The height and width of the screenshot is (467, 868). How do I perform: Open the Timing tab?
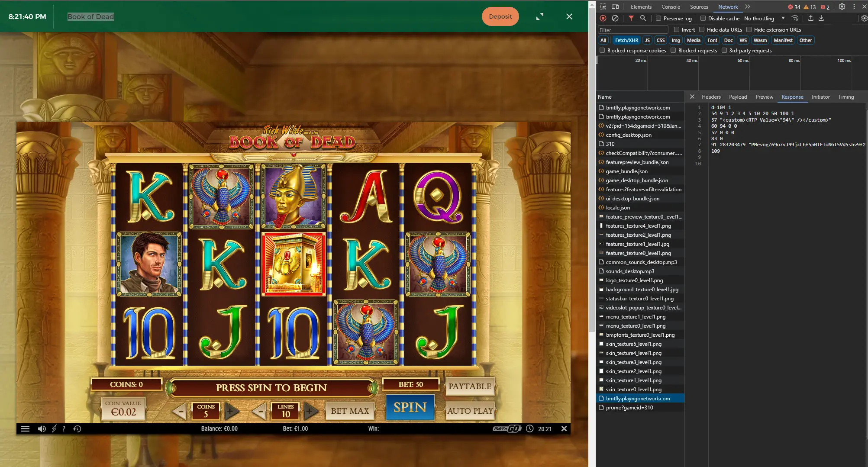[x=845, y=97]
